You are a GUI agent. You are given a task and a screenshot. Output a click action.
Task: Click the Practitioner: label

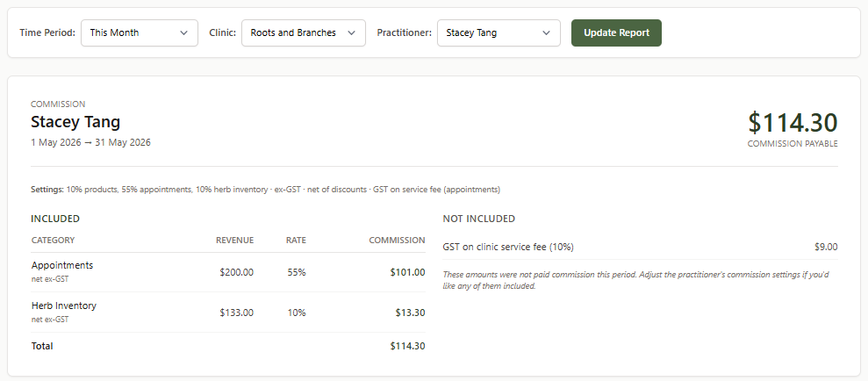point(404,32)
